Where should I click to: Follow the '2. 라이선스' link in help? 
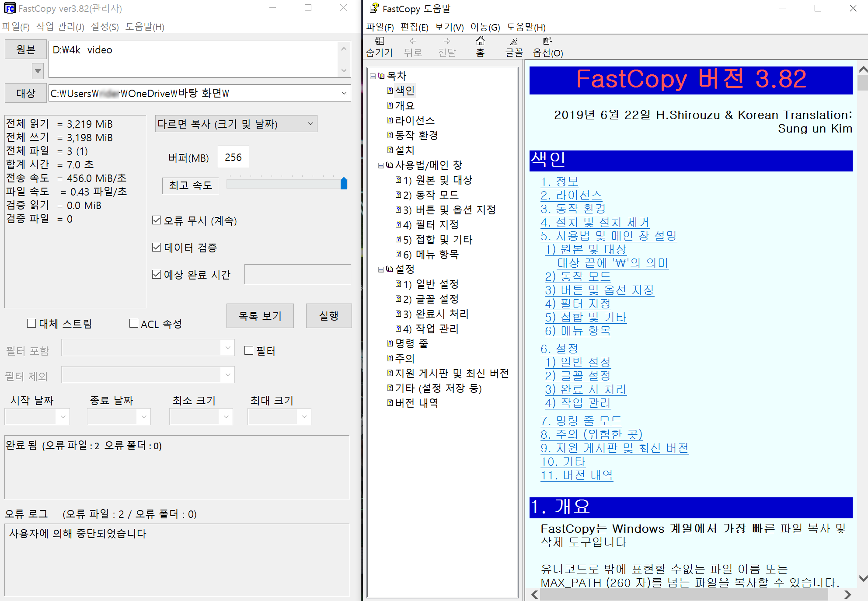[571, 195]
